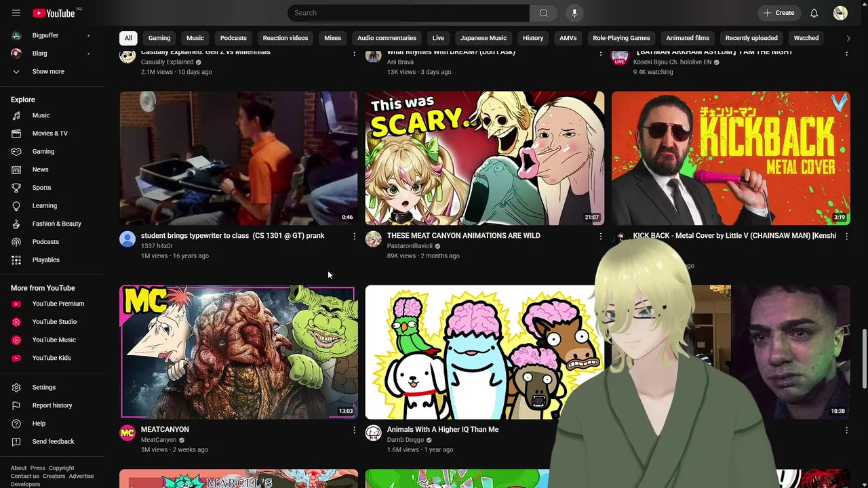Open the 1337 h4x0r channel link
The width and height of the screenshot is (868, 488).
(157, 246)
